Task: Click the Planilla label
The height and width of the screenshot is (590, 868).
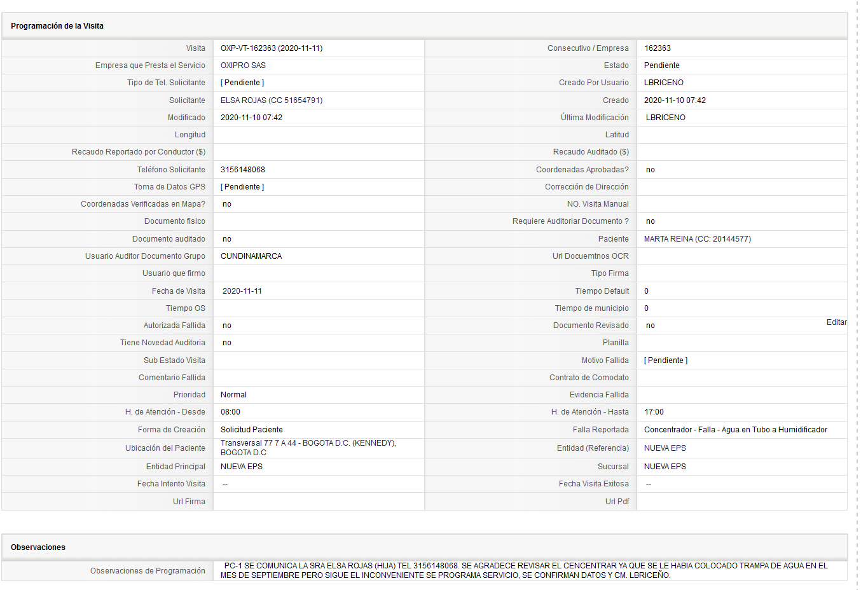Action: coord(616,343)
